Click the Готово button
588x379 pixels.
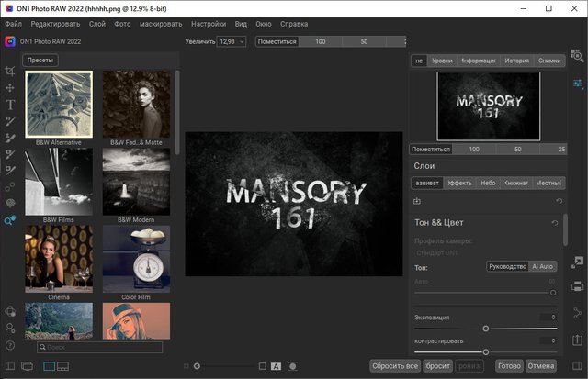click(x=508, y=365)
